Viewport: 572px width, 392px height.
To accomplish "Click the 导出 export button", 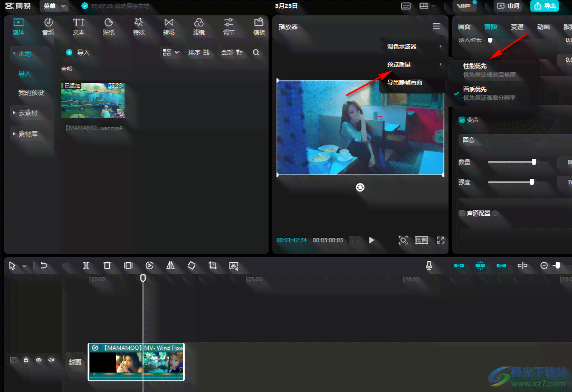I will point(545,6).
